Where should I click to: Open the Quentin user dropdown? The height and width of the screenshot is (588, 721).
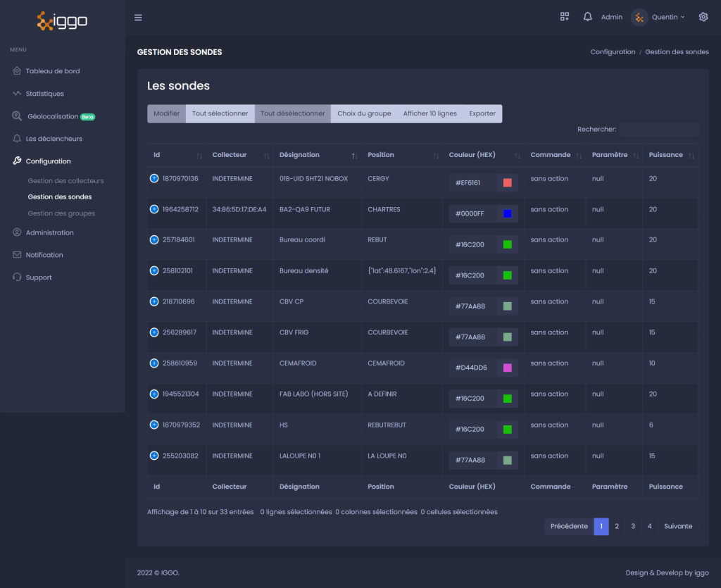point(658,17)
